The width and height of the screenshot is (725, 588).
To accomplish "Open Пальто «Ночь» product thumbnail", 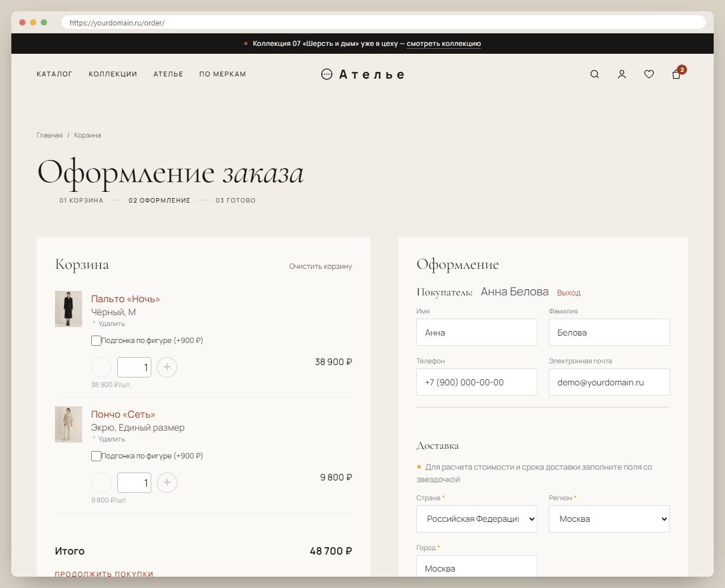I will click(69, 309).
